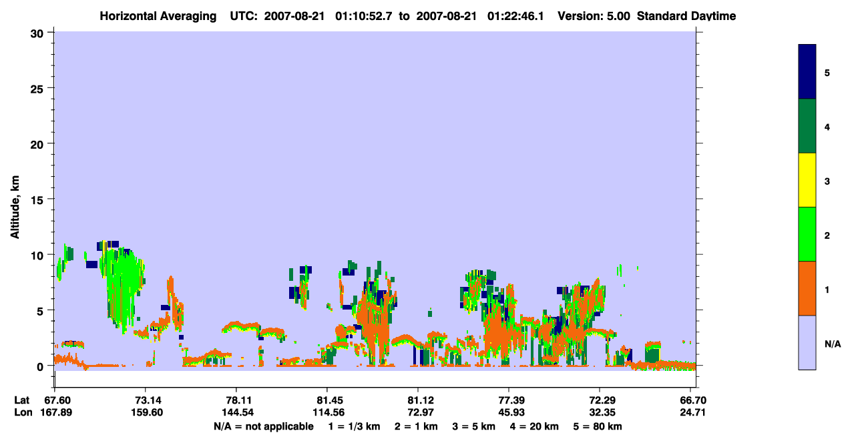Click the '5 = 80 km' legend entry
The height and width of the screenshot is (445, 868).
tap(598, 426)
